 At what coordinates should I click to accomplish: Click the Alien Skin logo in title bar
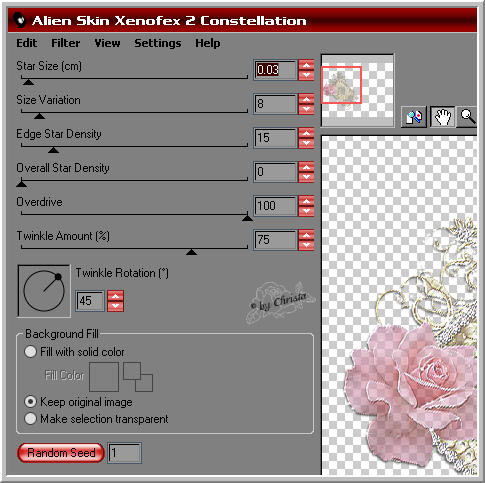point(20,21)
